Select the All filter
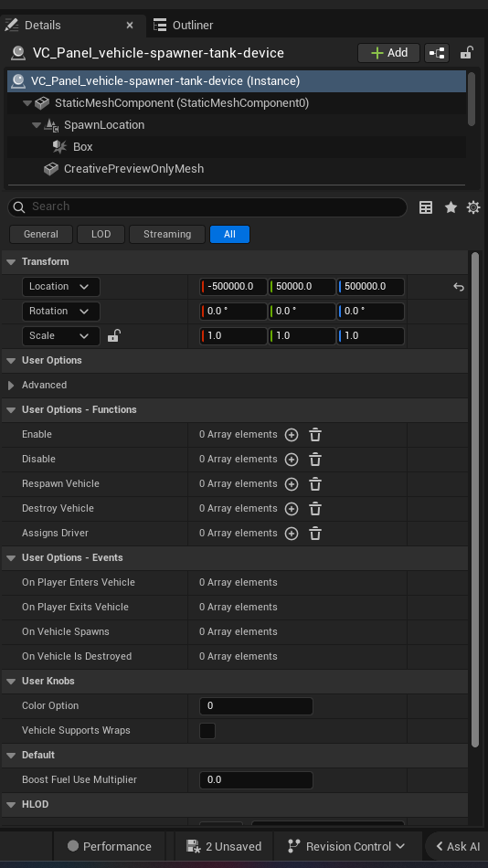488x868 pixels. coord(230,234)
